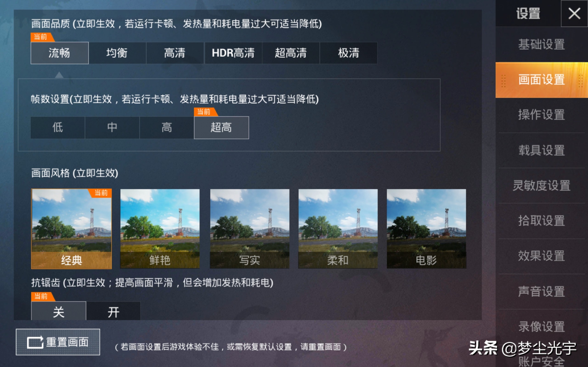
Task: Set frame rate to 高
Action: tap(167, 128)
